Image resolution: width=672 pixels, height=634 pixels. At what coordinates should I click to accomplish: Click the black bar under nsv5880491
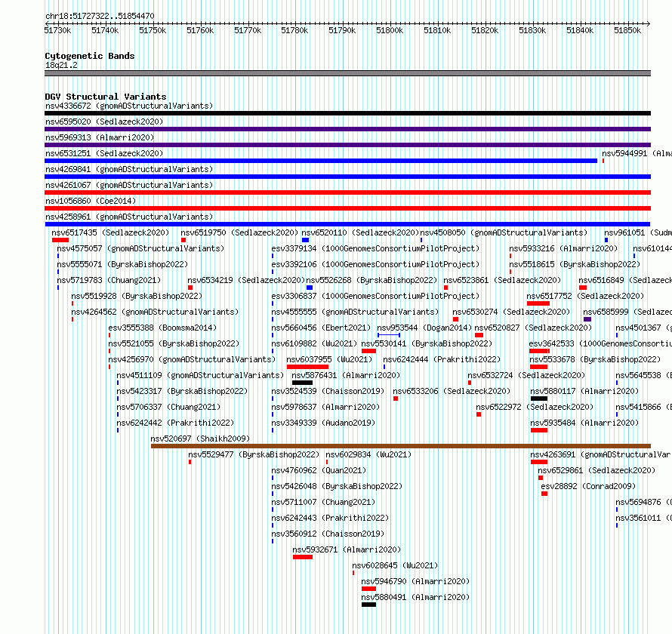click(368, 605)
